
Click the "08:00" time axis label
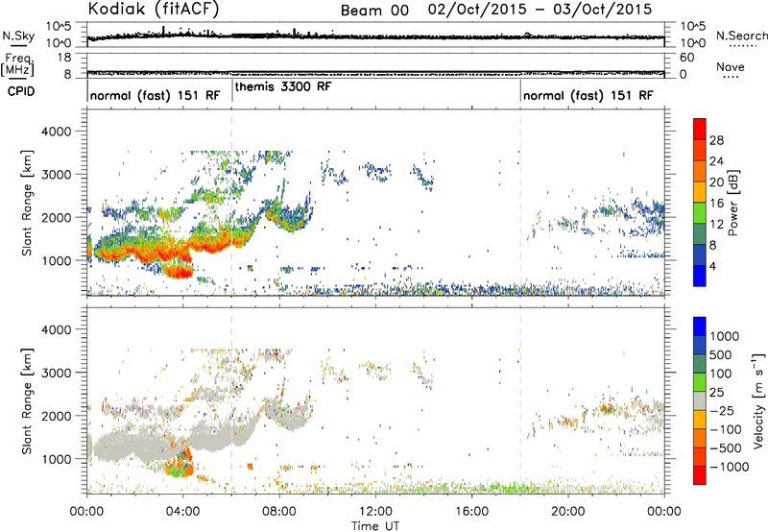click(x=279, y=512)
